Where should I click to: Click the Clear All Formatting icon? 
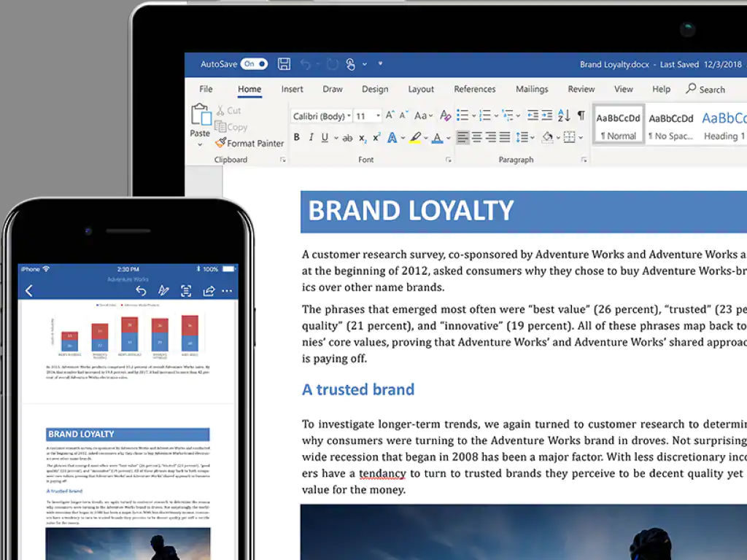[445, 115]
